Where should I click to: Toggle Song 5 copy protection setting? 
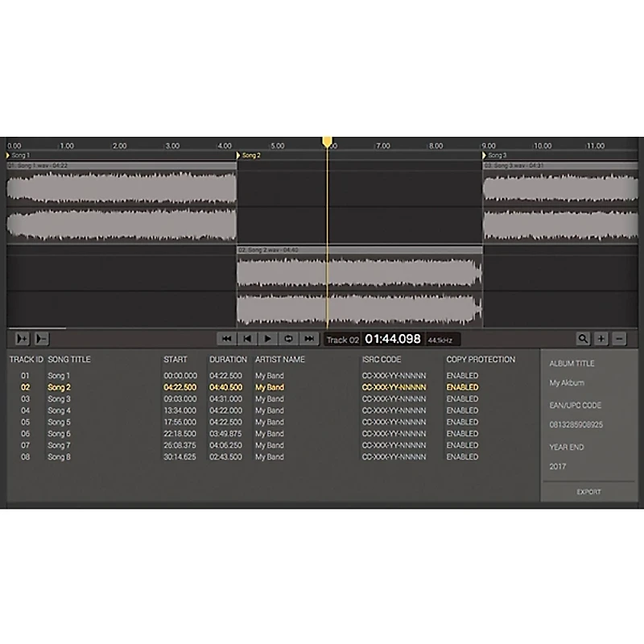click(x=462, y=421)
